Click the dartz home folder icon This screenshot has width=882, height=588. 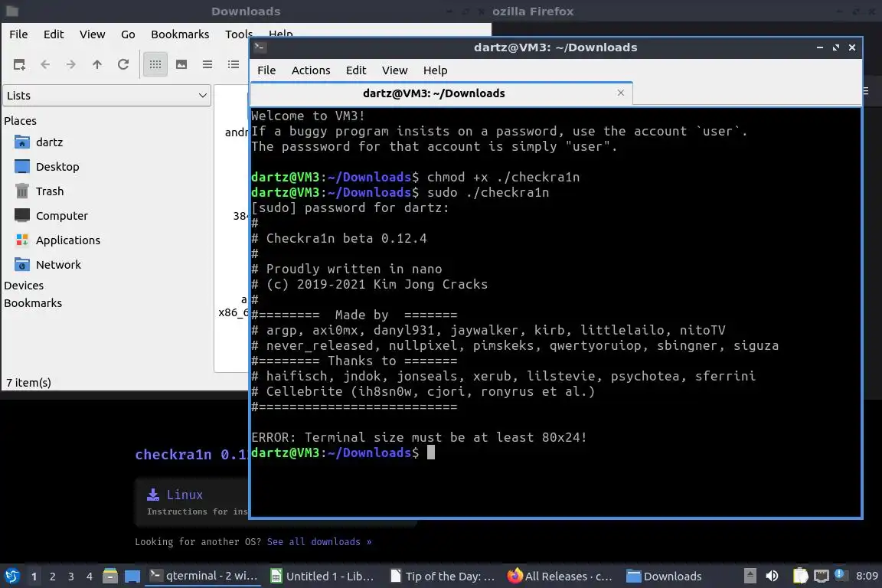22,142
